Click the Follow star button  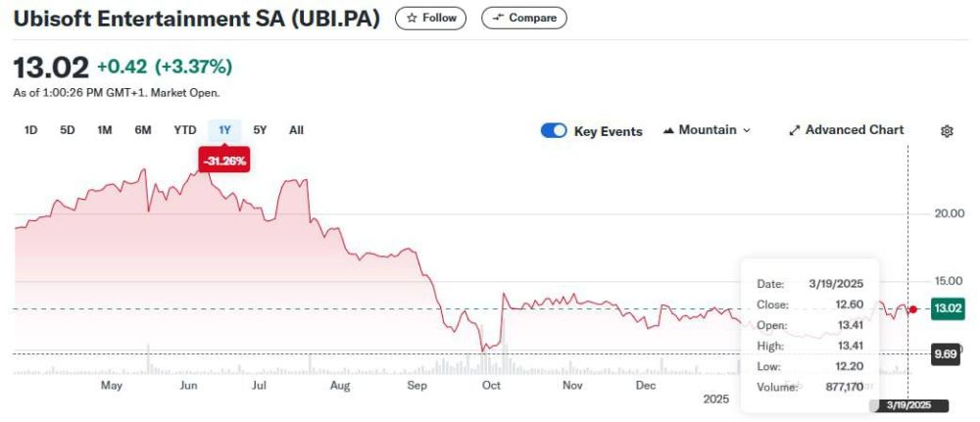(430, 18)
